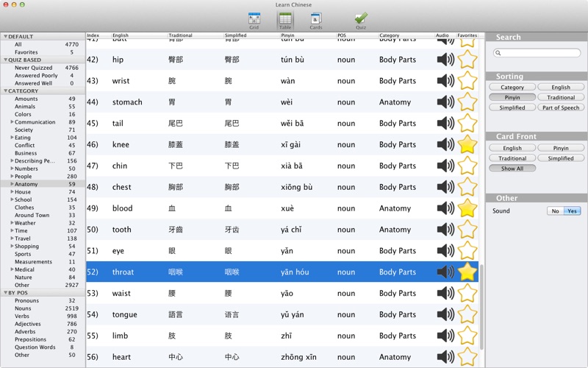Screen dimensions: 588x368
Task: Collapse the QUIZ BASED section
Action: click(x=6, y=60)
